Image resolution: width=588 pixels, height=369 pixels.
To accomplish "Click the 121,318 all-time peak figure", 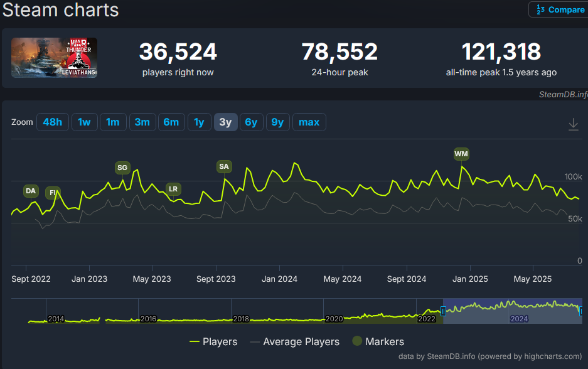I will (x=501, y=51).
